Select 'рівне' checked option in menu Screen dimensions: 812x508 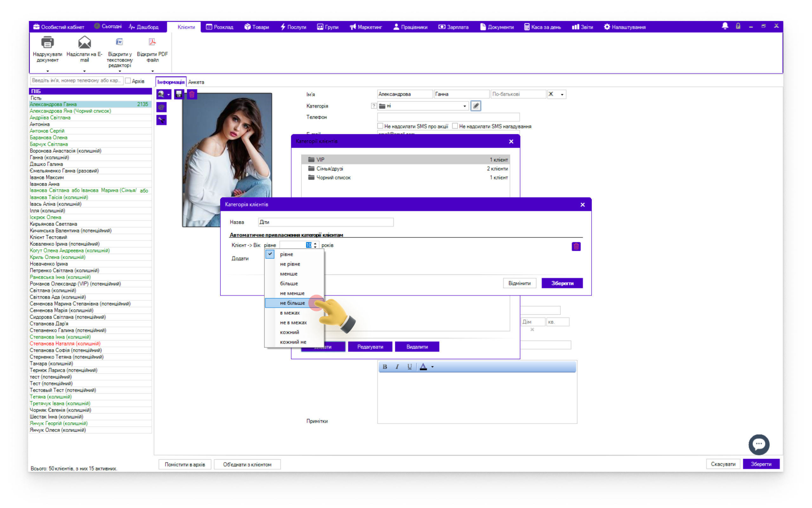click(294, 254)
